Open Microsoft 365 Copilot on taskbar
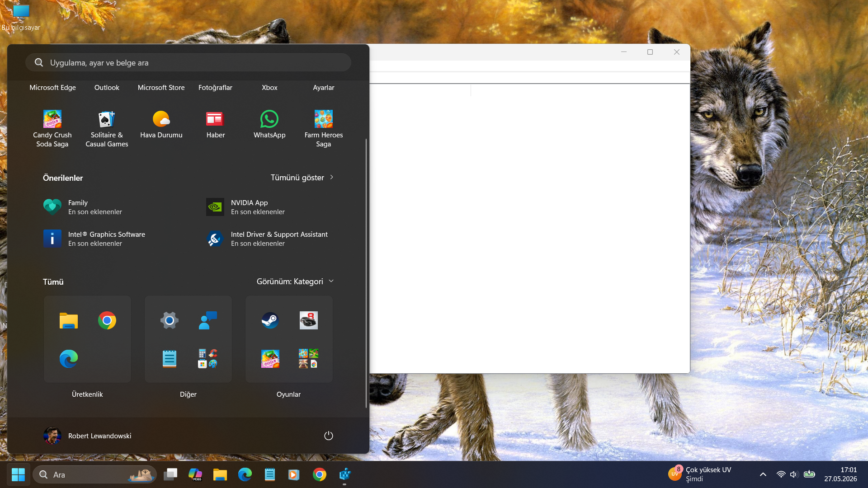868x488 pixels. 195,474
